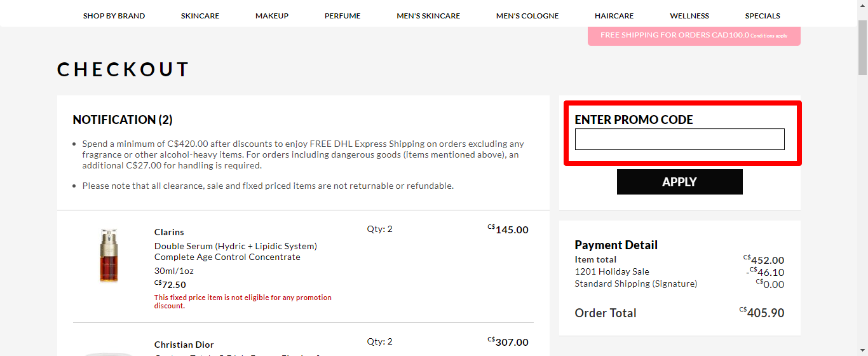The image size is (868, 356).
Task: Select Makeup in the navigation bar
Action: point(272,16)
